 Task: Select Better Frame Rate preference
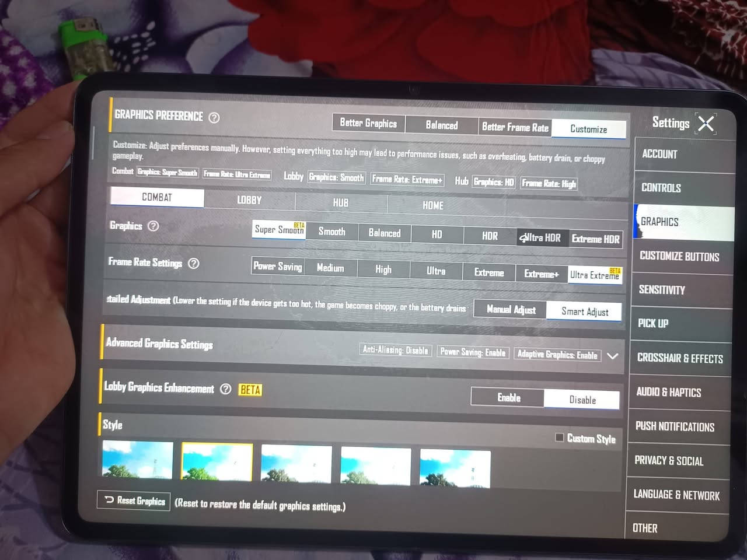[x=515, y=127]
